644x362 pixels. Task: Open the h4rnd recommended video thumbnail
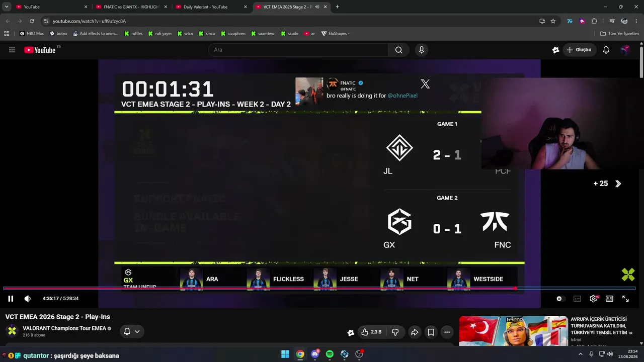(x=513, y=331)
